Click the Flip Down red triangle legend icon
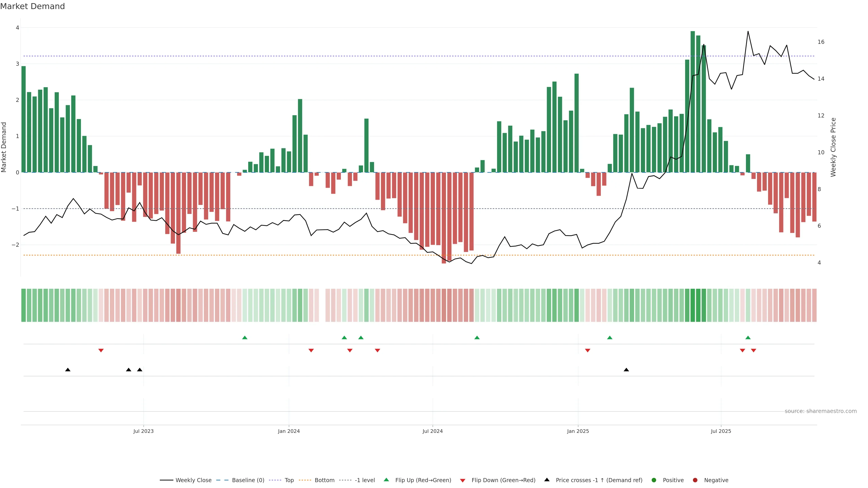This screenshot has width=868, height=488. (463, 480)
